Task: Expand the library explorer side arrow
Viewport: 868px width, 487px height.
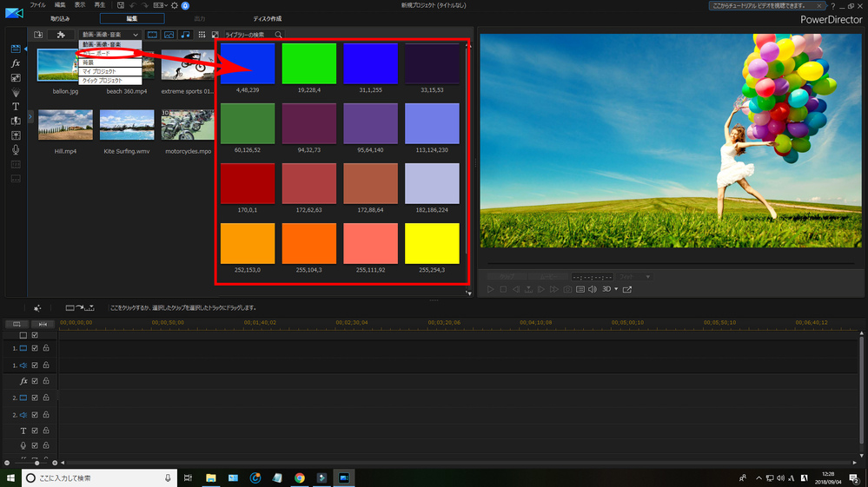Action: coord(30,116)
